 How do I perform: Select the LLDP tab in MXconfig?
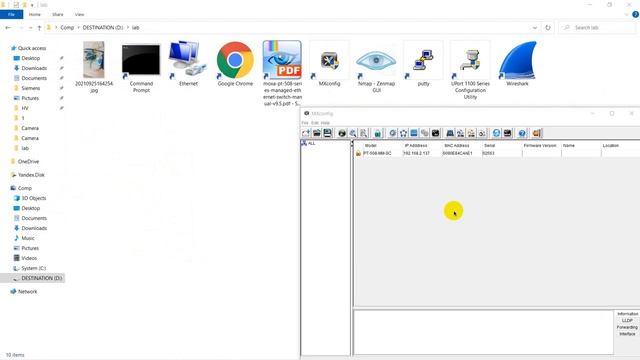627,320
